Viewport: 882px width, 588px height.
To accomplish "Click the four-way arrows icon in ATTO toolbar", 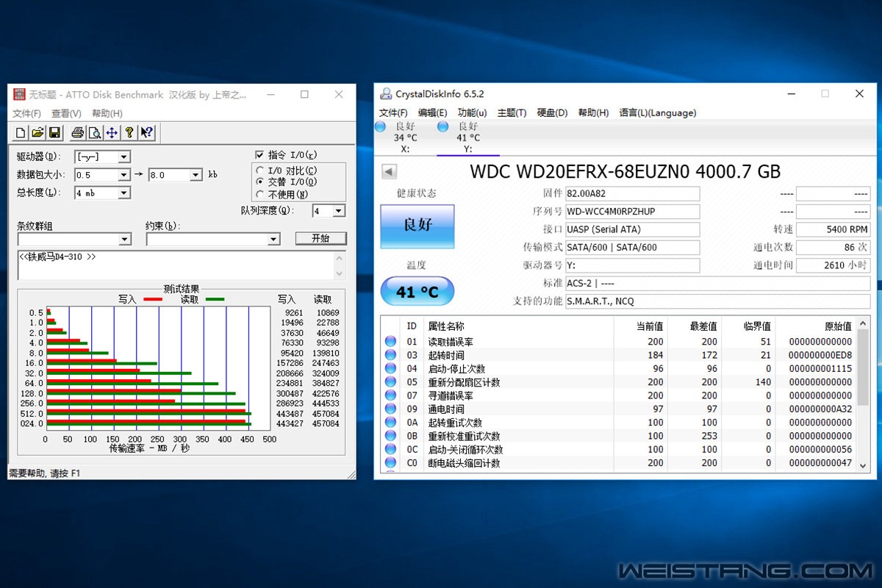I will 112,132.
